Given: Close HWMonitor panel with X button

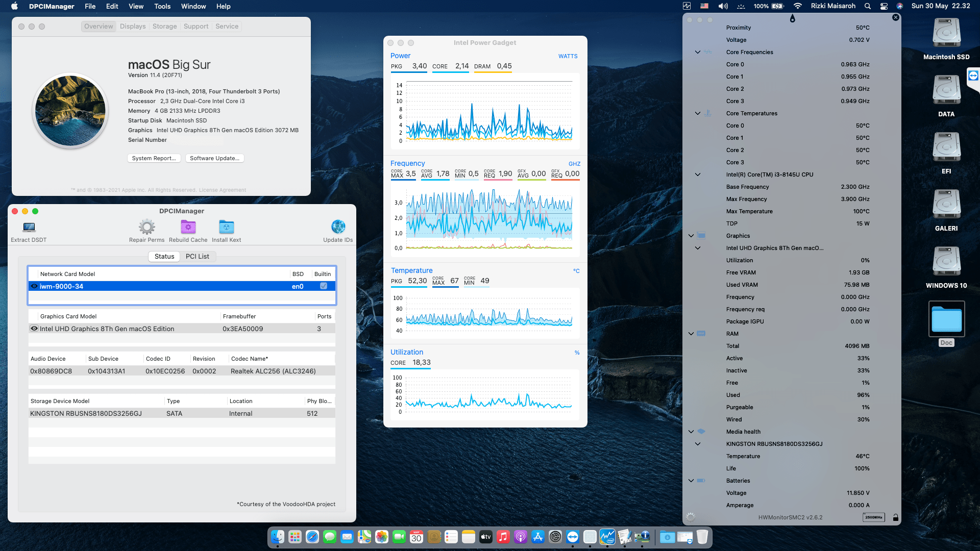Looking at the screenshot, I should 896,17.
